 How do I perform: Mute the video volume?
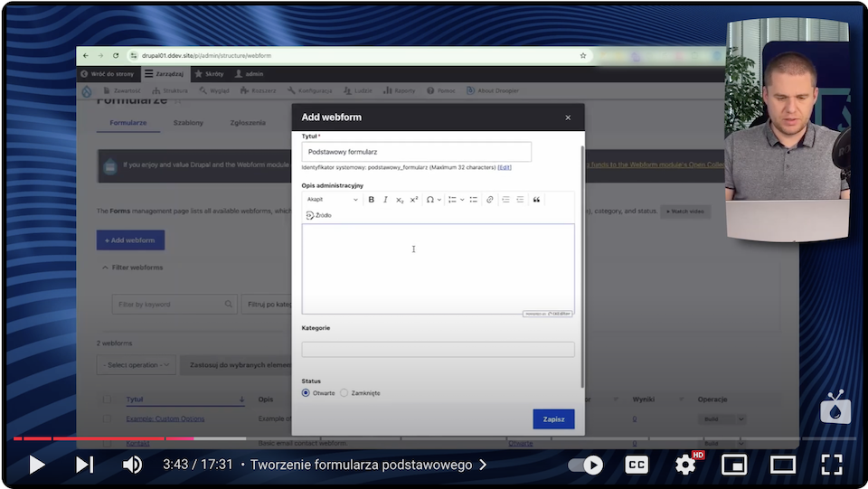click(132, 465)
